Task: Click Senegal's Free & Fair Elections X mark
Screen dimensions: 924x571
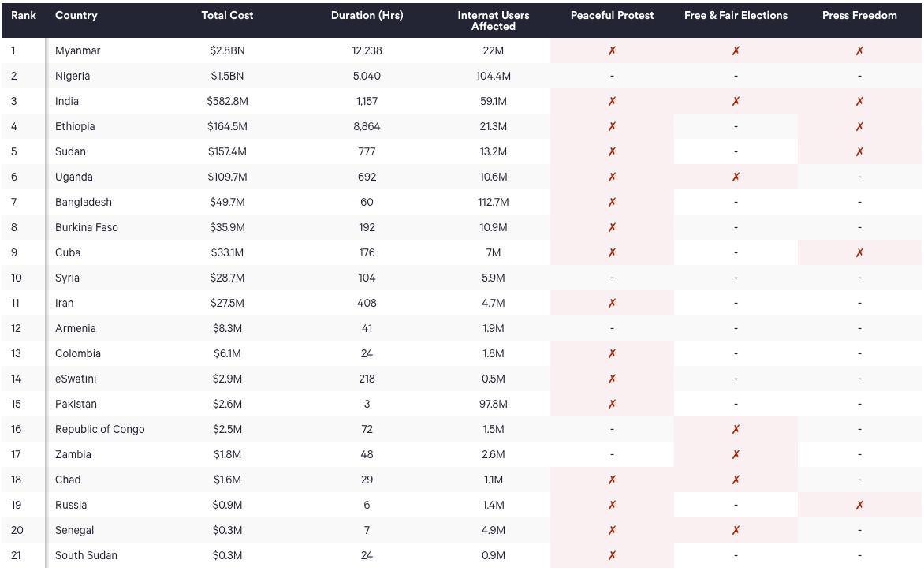Action: (736, 530)
